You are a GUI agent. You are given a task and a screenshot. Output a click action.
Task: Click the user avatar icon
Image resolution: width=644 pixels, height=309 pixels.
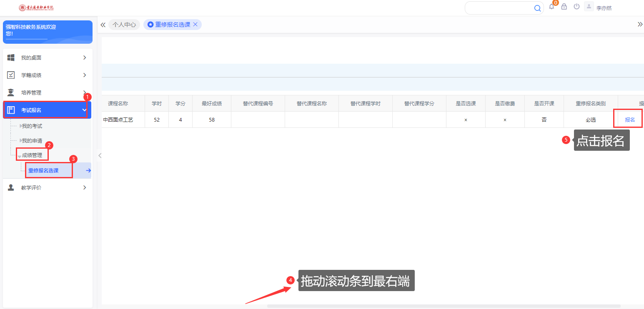[589, 7]
